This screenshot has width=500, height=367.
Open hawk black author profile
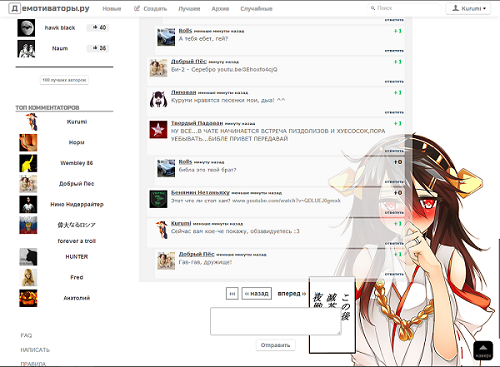point(60,28)
